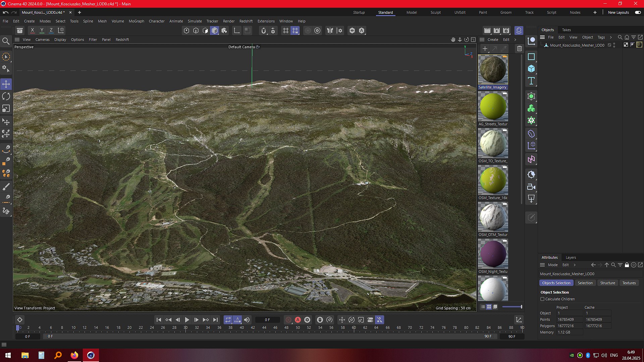This screenshot has width=644, height=362.
Task: Open the MoGraph menu
Action: point(136,21)
